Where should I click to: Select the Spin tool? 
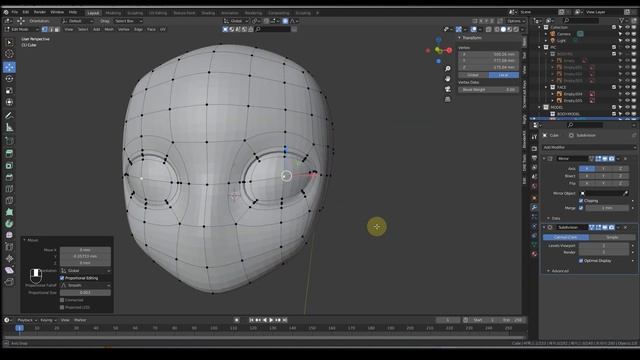(x=9, y=224)
